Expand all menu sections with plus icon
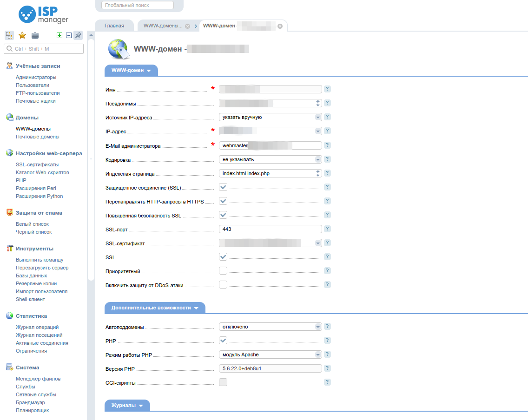This screenshot has width=528, height=420. click(59, 35)
